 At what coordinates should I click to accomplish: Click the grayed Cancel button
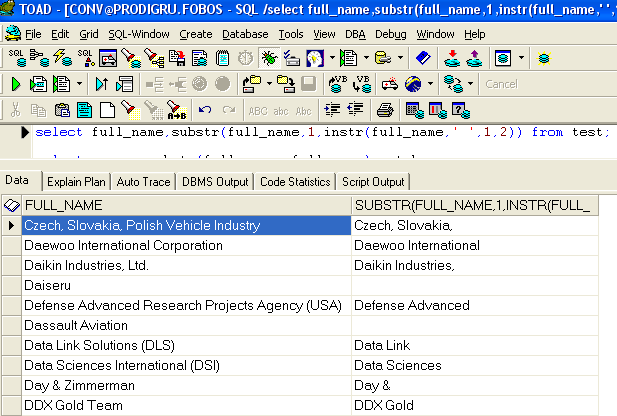[x=501, y=84]
